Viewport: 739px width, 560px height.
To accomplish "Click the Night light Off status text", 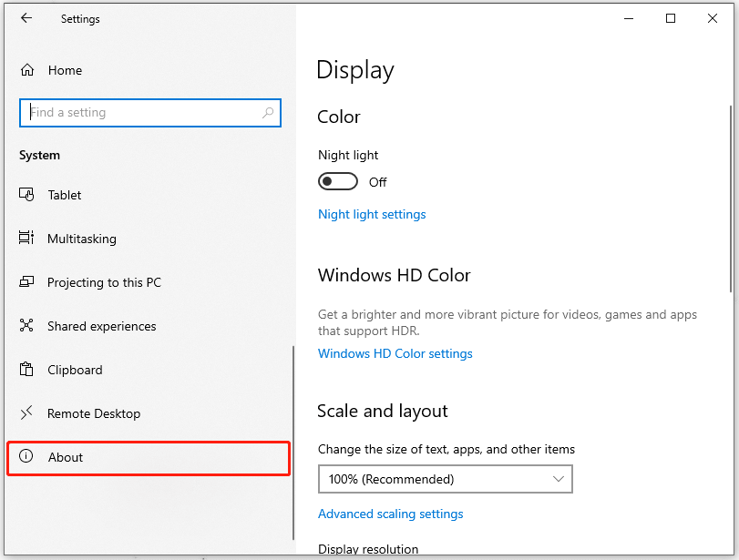I will [x=377, y=182].
